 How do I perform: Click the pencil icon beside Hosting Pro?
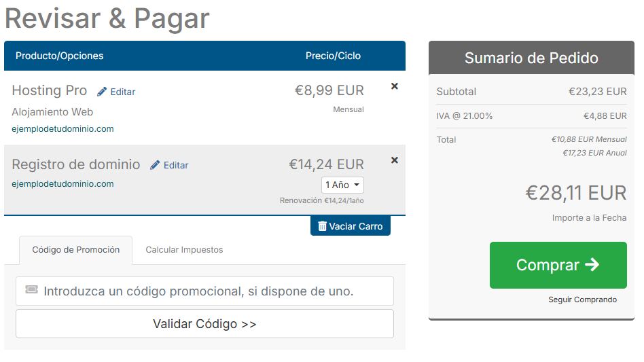[103, 92]
